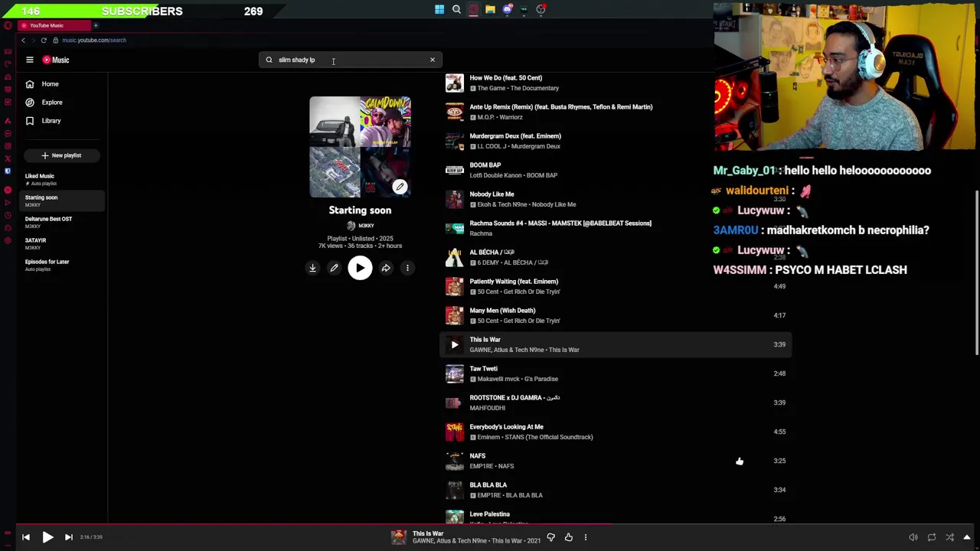Open the 3ATAYIR playlist

click(x=61, y=243)
